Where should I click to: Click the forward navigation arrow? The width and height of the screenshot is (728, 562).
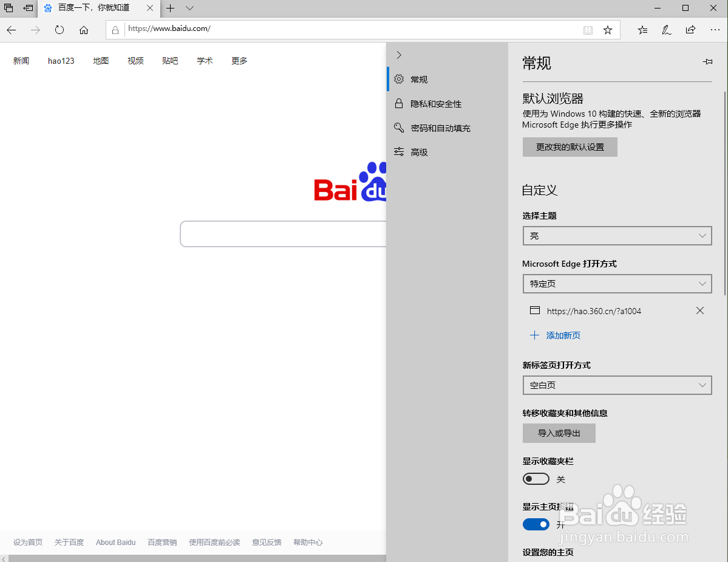point(35,30)
